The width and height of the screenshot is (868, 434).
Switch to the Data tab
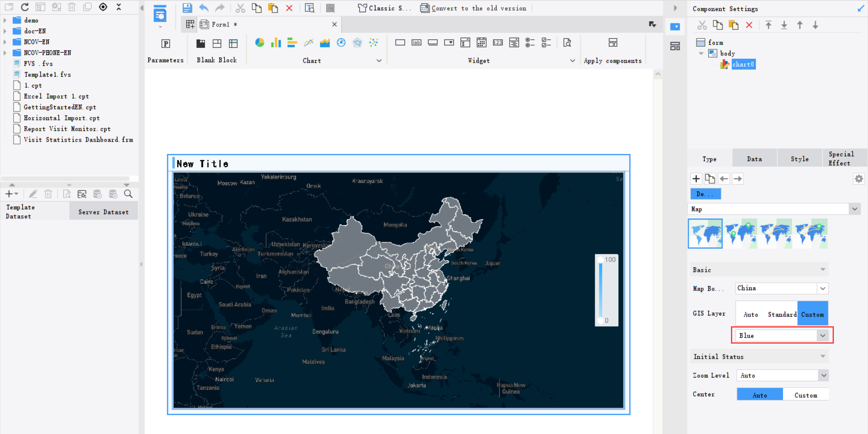(754, 159)
